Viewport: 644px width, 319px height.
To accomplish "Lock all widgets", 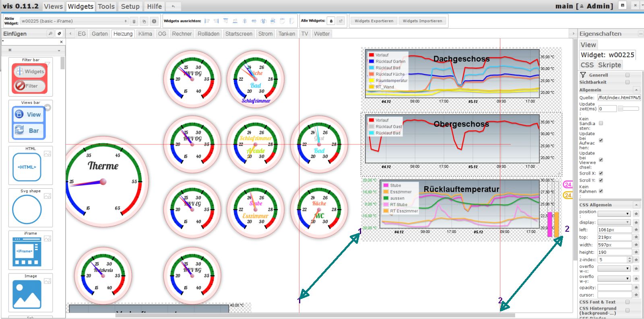I will pyautogui.click(x=331, y=21).
